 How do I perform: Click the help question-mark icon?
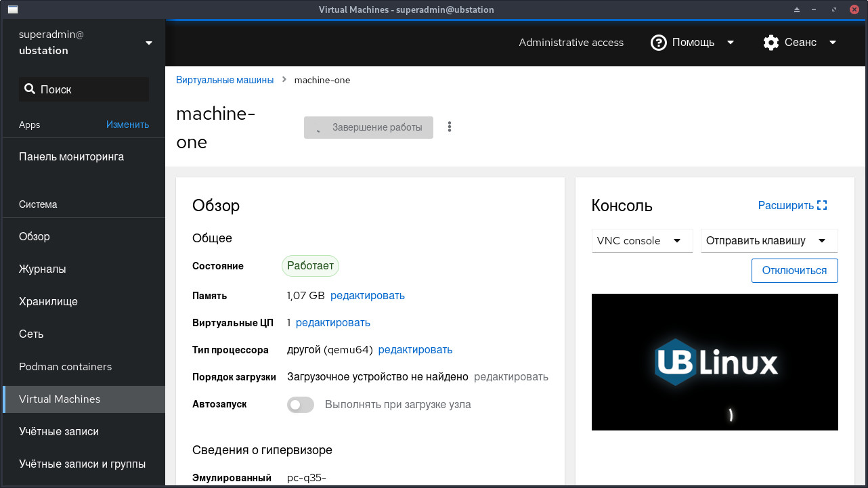[x=658, y=43]
